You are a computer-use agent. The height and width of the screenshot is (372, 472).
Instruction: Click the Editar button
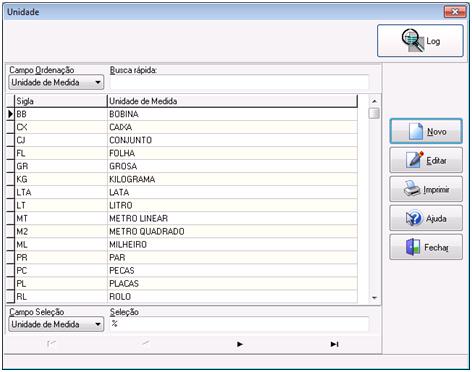426,160
